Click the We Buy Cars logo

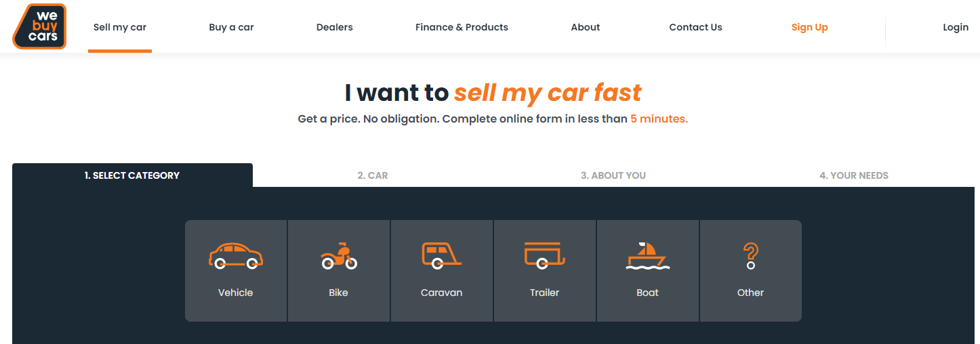tap(39, 26)
